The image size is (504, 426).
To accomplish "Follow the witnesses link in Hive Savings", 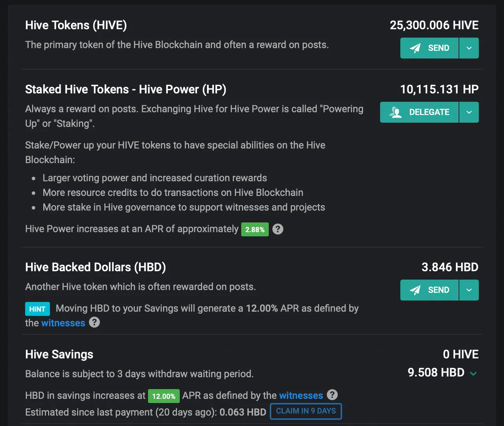I will [x=301, y=395].
